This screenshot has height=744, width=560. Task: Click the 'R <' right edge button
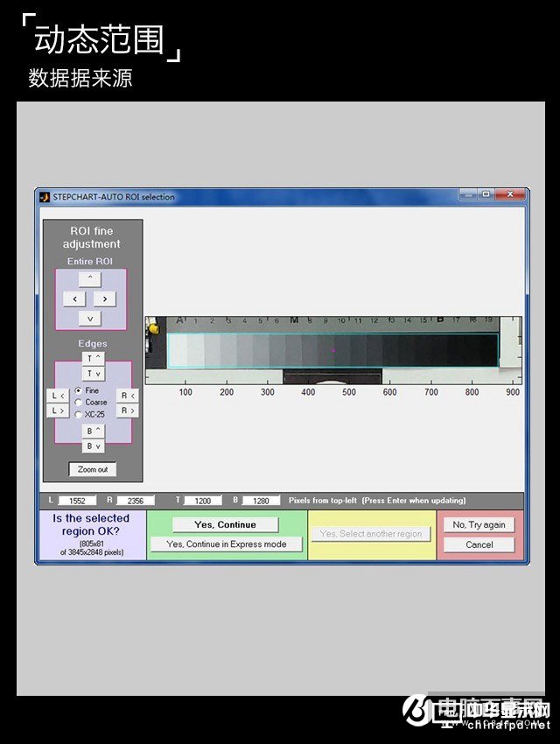(128, 396)
